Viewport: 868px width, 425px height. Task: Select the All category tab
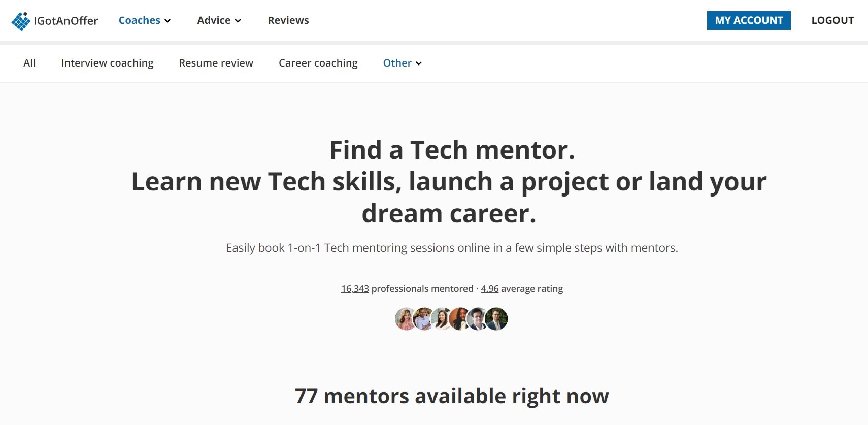[x=29, y=63]
